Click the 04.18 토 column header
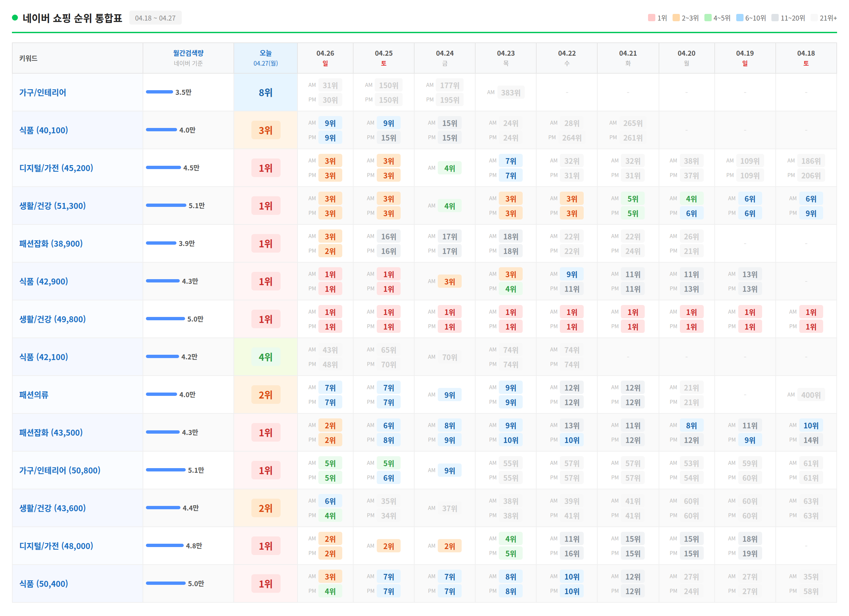The width and height of the screenshot is (849, 616). coord(806,58)
